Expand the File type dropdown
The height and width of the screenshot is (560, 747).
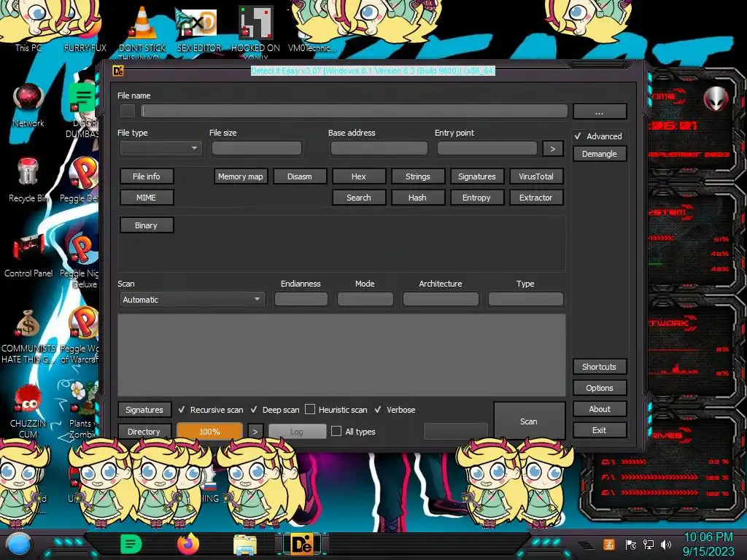coord(161,148)
